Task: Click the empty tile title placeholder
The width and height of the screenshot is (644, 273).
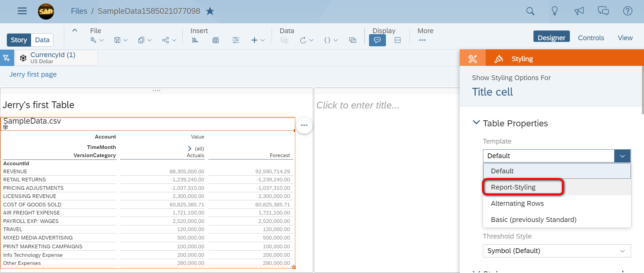Action: click(x=358, y=105)
